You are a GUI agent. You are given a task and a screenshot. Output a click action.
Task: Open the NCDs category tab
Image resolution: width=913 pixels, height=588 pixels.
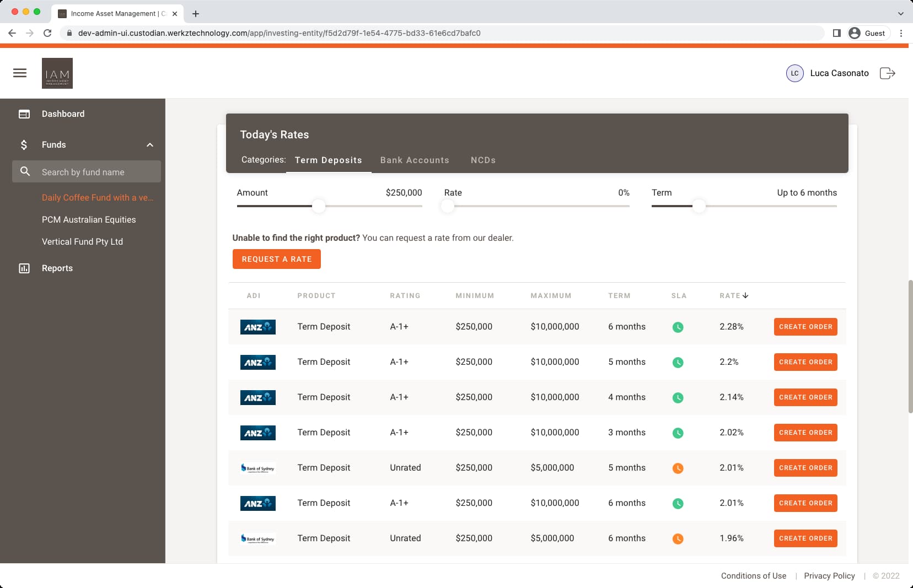[483, 160]
